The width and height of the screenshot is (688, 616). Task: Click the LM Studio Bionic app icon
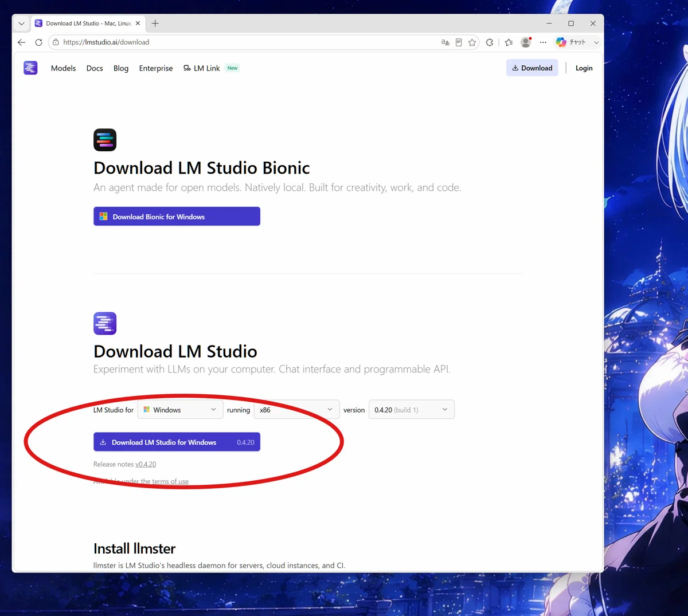(x=105, y=140)
